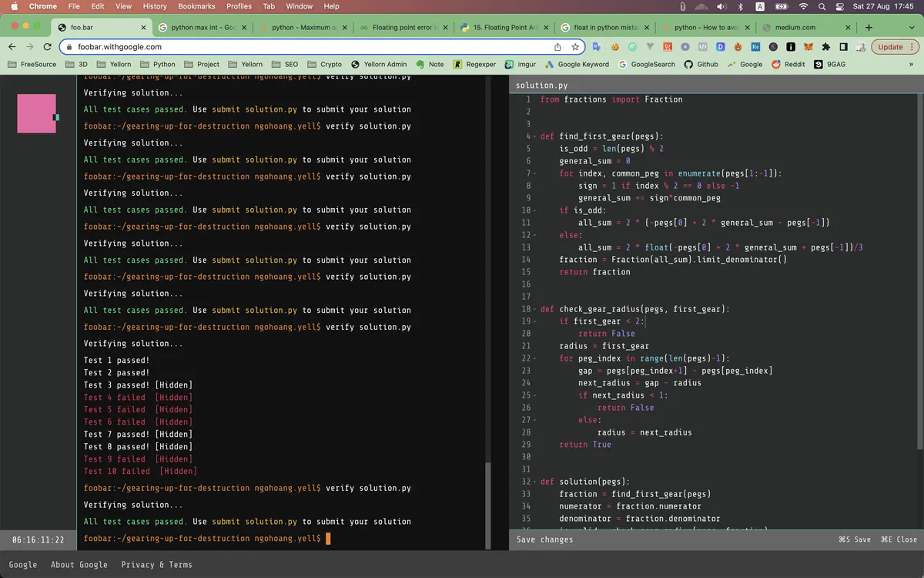Open the Extensions puzzle piece menu
Viewport: 924px width, 578px height.
(826, 47)
